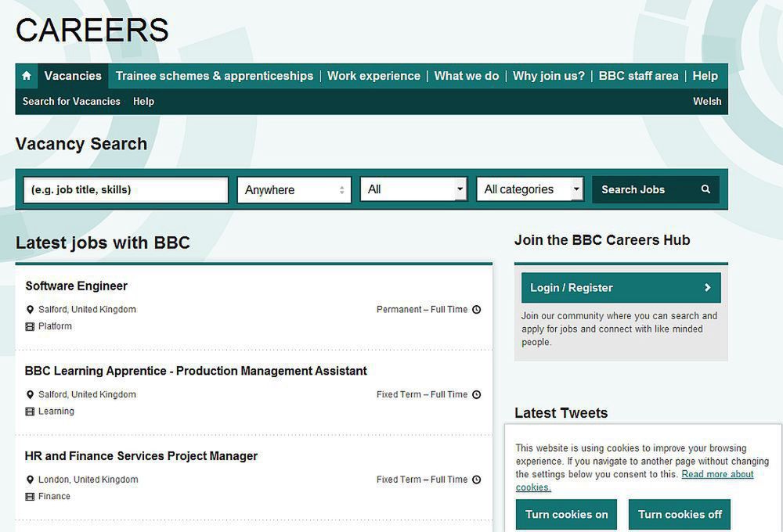
Task: Switch site language to Welsh
Action: pyautogui.click(x=707, y=101)
